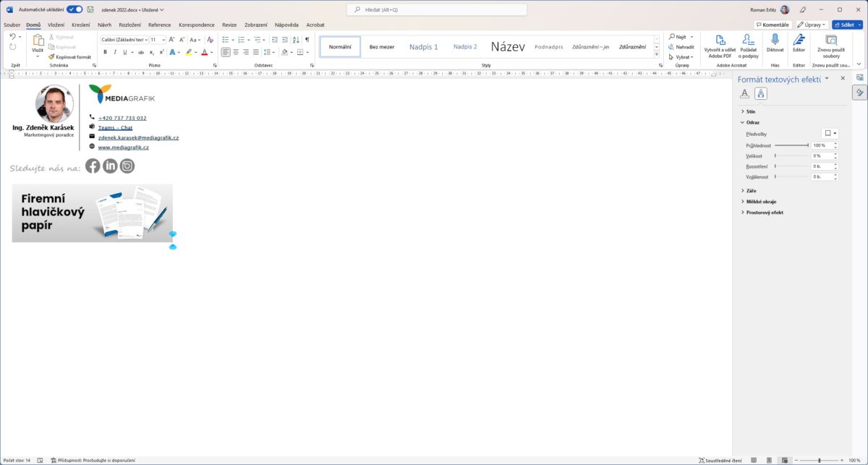Select the text fill and outline icon
The height and width of the screenshot is (465, 868).
(744, 93)
